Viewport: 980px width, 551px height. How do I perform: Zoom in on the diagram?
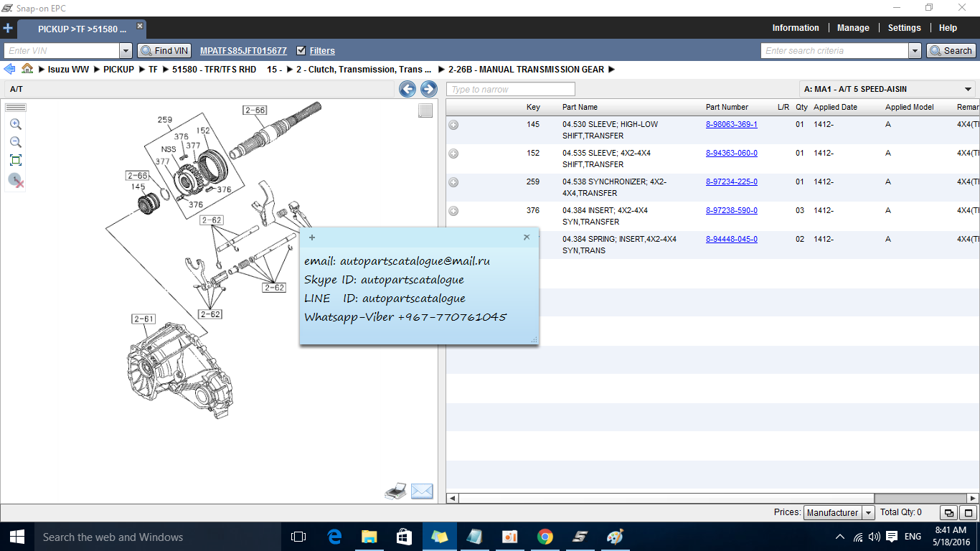16,124
